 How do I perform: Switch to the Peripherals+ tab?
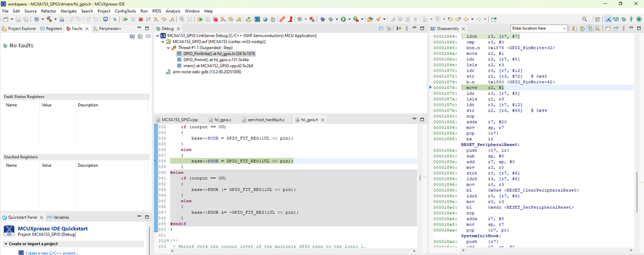point(107,29)
